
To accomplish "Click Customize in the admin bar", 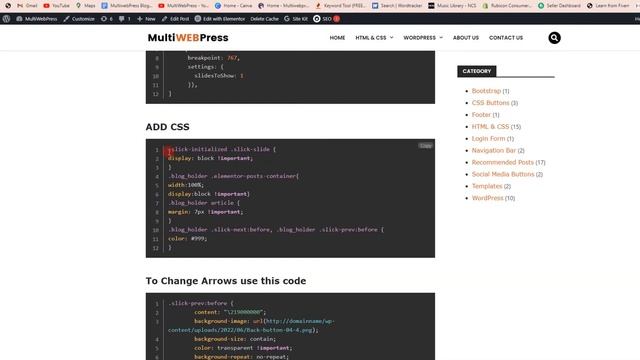I will click(79, 19).
